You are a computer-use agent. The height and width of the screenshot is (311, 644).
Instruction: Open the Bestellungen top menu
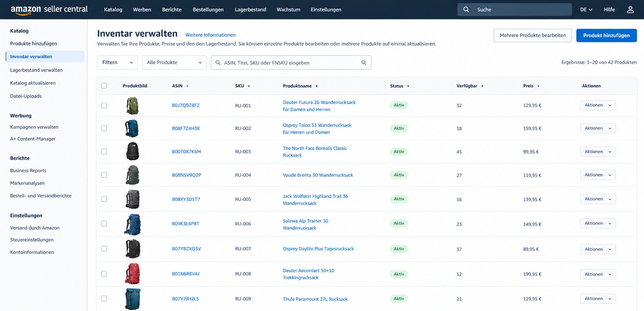click(208, 10)
